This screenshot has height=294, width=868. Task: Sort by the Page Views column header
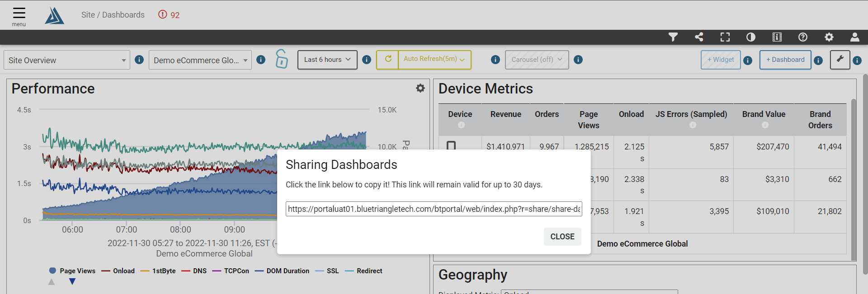589,120
